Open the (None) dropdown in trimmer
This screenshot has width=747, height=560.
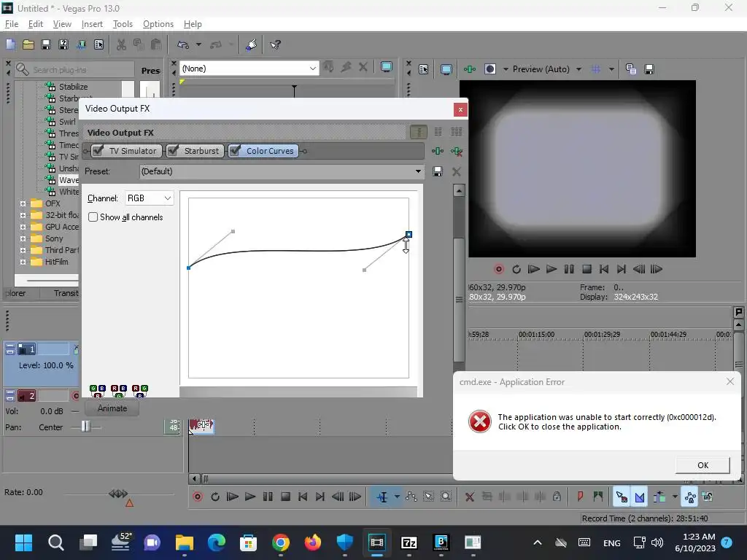click(249, 69)
